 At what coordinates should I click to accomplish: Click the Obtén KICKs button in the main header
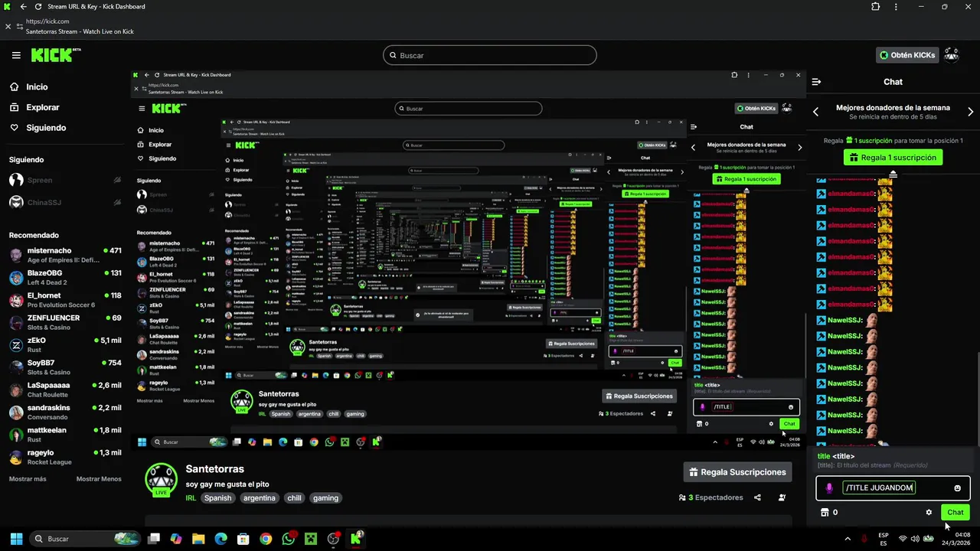907,55
